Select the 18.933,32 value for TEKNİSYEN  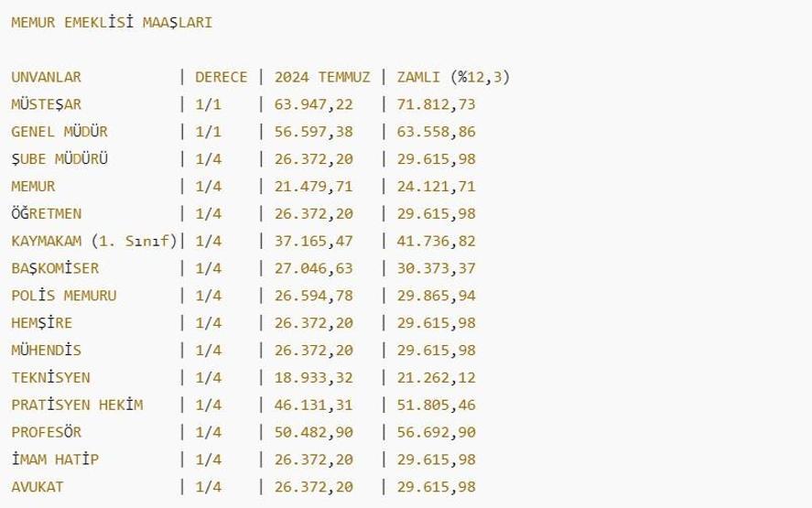click(x=311, y=377)
